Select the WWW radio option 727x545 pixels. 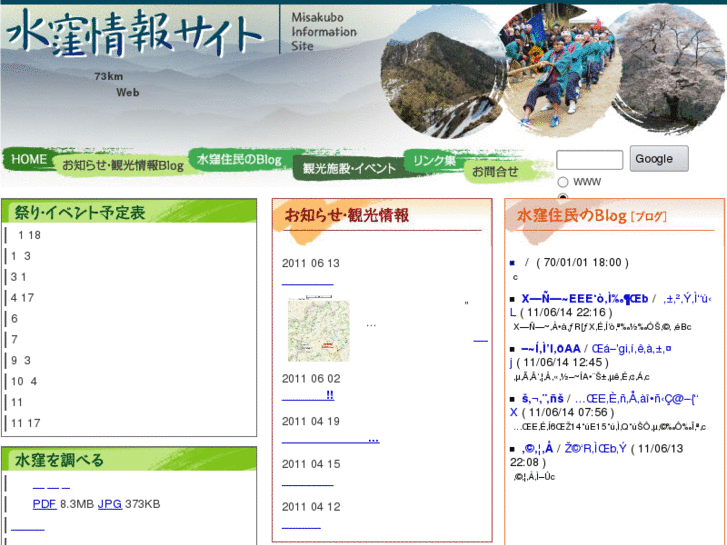coord(563,182)
